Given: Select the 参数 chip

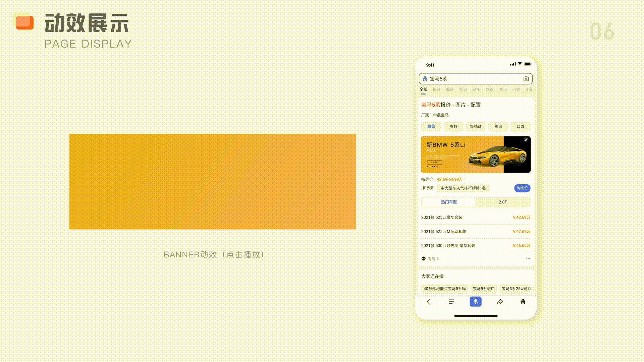Looking at the screenshot, I should (x=453, y=126).
